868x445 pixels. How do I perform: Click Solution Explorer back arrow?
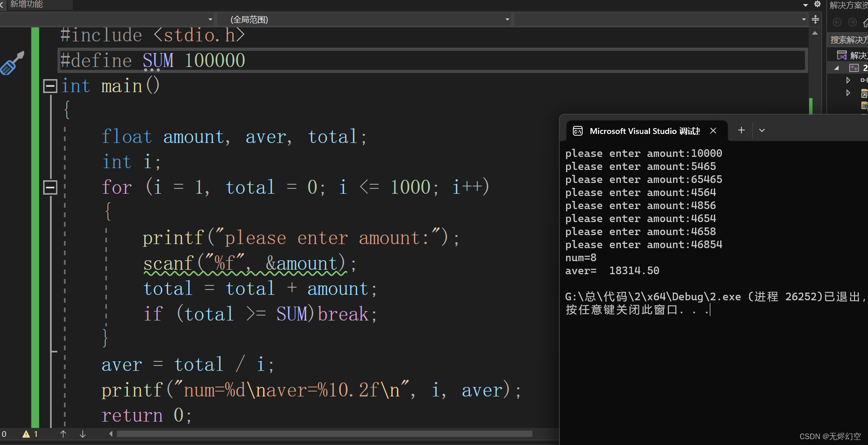tap(837, 22)
